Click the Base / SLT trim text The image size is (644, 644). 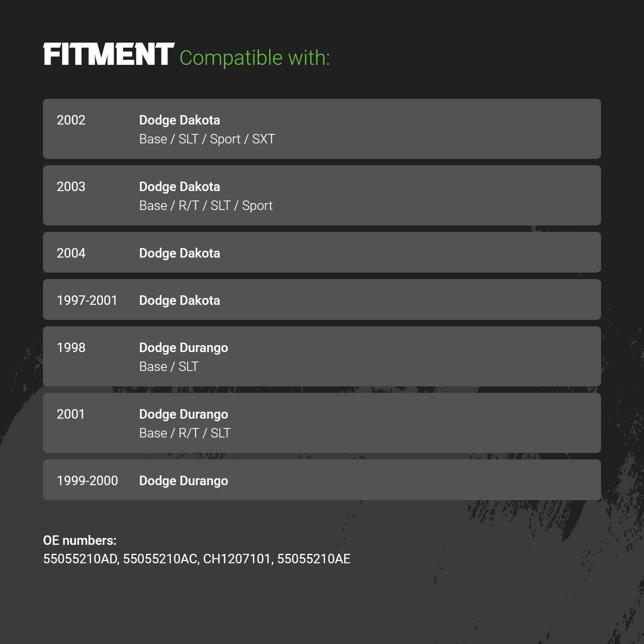click(x=169, y=367)
